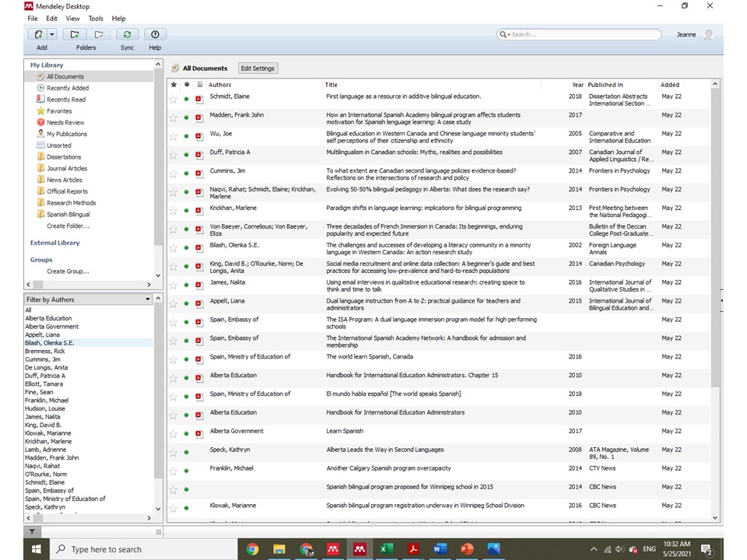This screenshot has width=747, height=560.
Task: Open Excel from the taskbar
Action: tap(386, 549)
